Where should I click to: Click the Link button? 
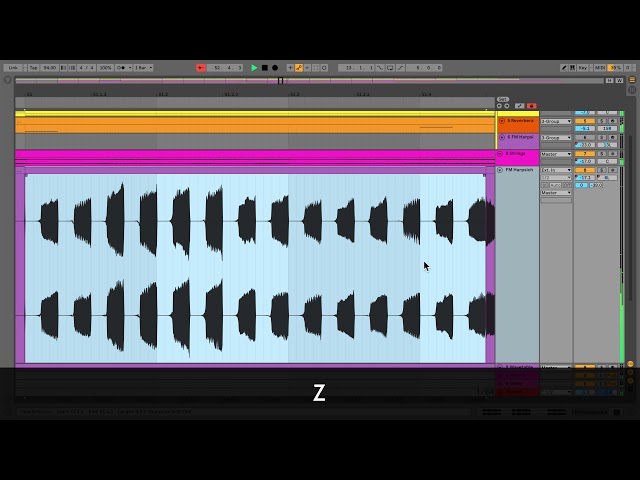pyautogui.click(x=13, y=68)
